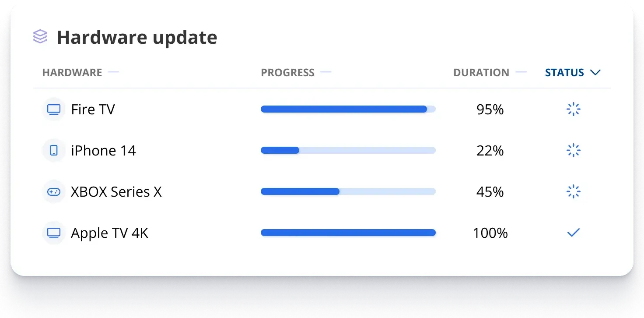Click the iPhone 14 phone icon
The height and width of the screenshot is (318, 644).
pos(54,150)
